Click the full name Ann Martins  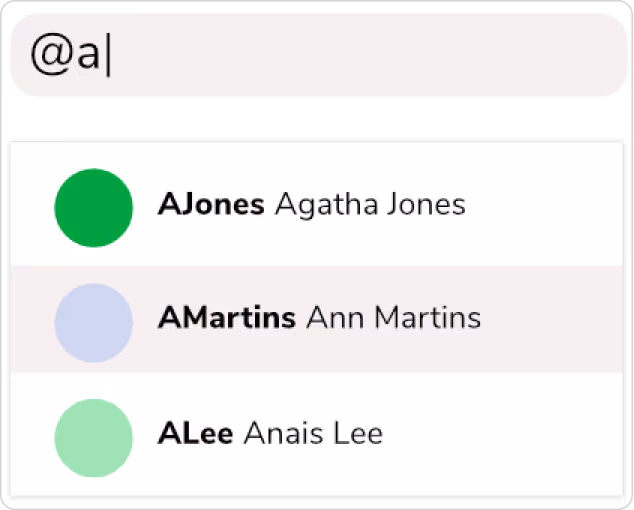393,319
